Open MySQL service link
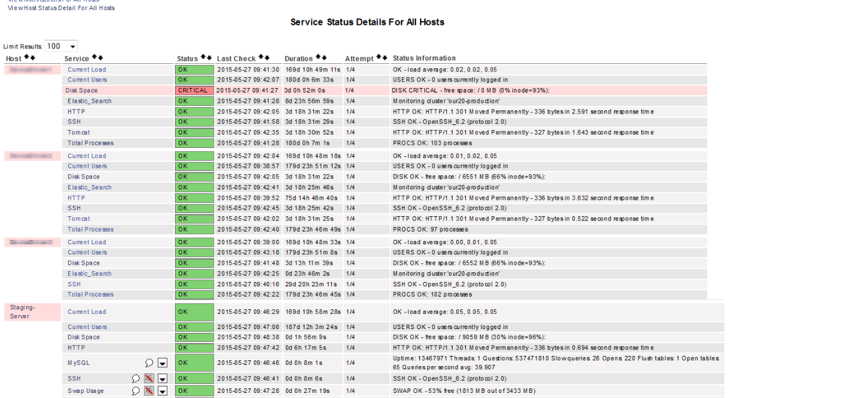The width and height of the screenshot is (868, 398). pyautogui.click(x=79, y=363)
